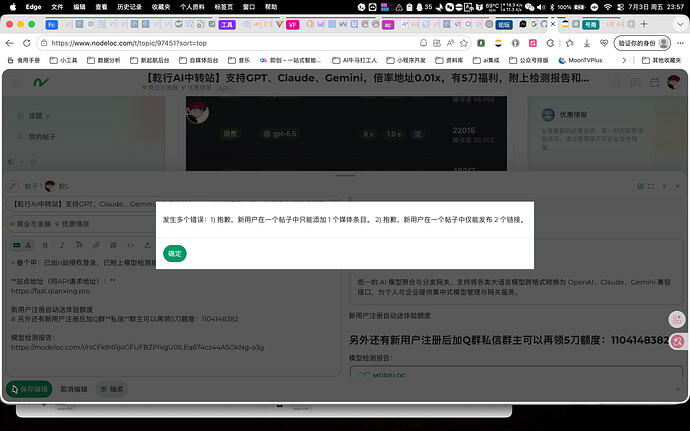Image resolution: width=690 pixels, height=431 pixels.
Task: Click the 验证你的身份 profile button
Action: click(642, 43)
